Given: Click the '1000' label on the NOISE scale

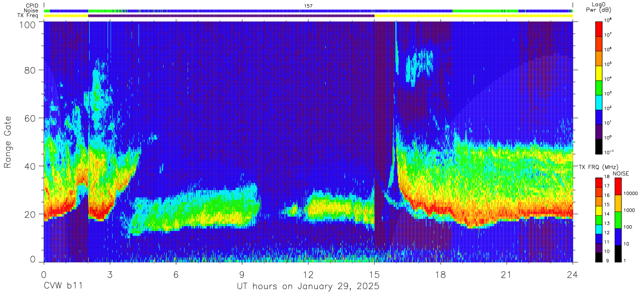Looking at the screenshot, I should (629, 211).
